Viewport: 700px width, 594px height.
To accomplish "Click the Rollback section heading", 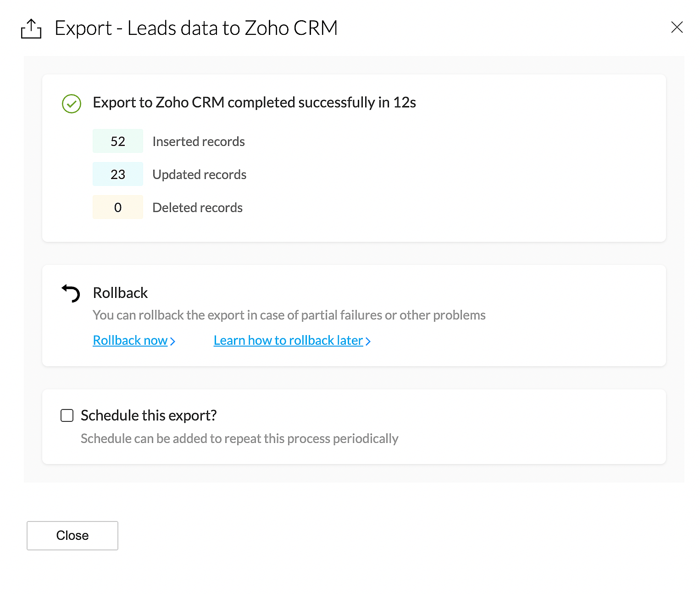I will [x=120, y=293].
